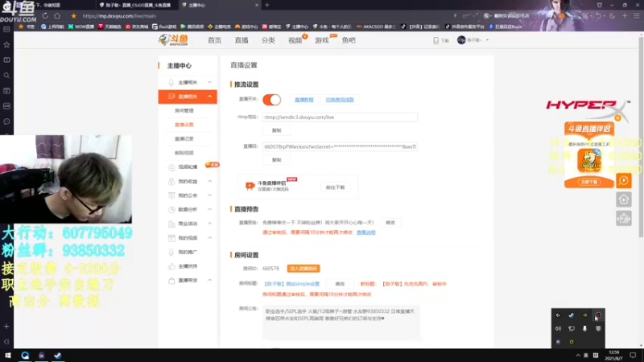
Task: Open the notification center on the taskbar
Action: point(633,356)
